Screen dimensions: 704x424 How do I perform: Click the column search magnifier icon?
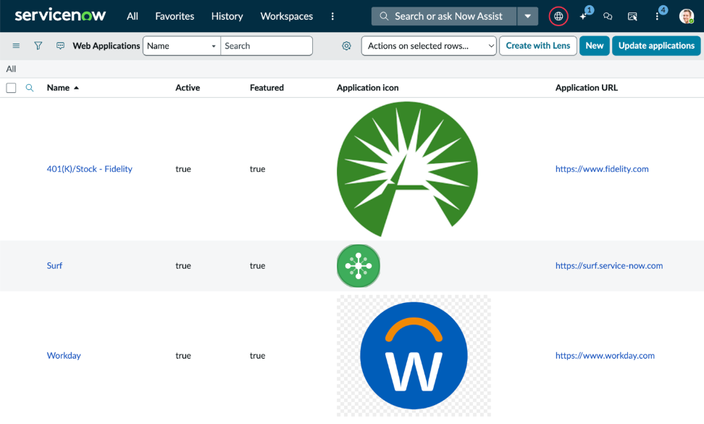point(30,88)
